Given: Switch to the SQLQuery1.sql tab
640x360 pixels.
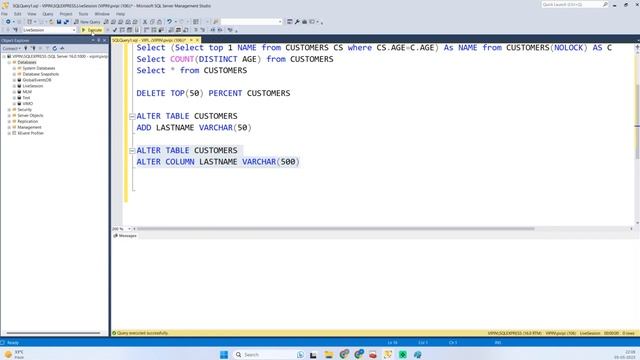Looking at the screenshot, I should (x=149, y=40).
